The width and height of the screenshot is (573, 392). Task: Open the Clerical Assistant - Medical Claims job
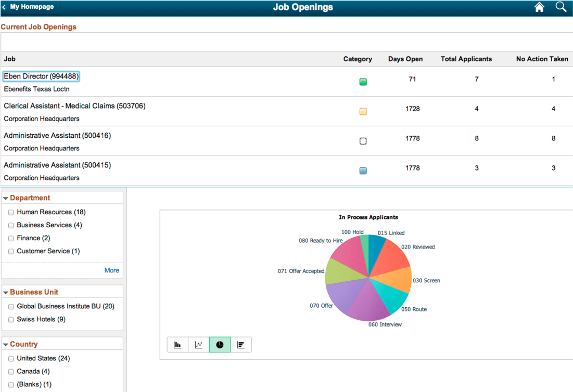(74, 106)
